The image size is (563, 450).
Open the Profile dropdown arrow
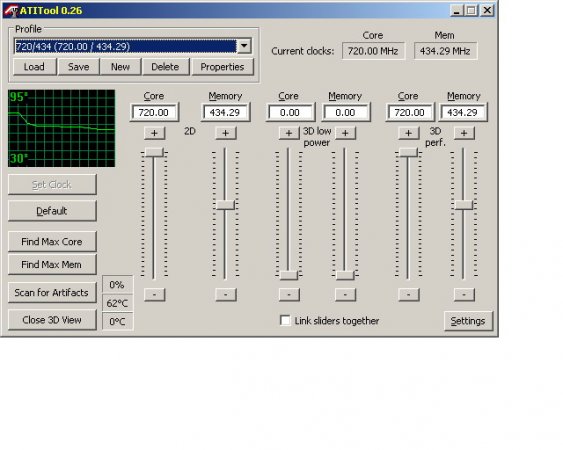[x=244, y=46]
